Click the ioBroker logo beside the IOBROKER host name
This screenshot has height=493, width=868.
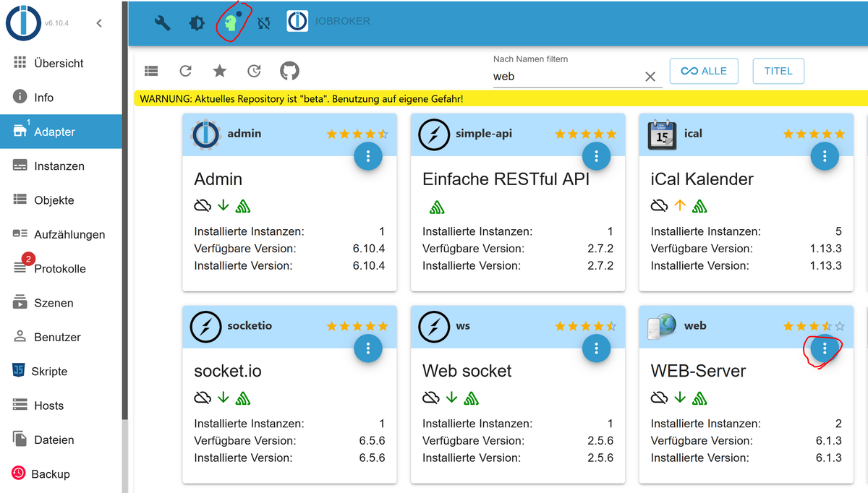pyautogui.click(x=297, y=22)
